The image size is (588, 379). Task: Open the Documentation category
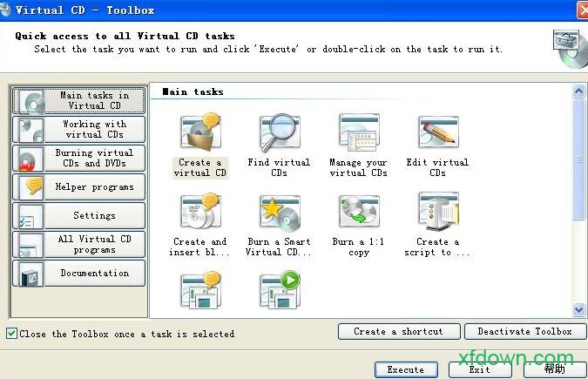[78, 273]
